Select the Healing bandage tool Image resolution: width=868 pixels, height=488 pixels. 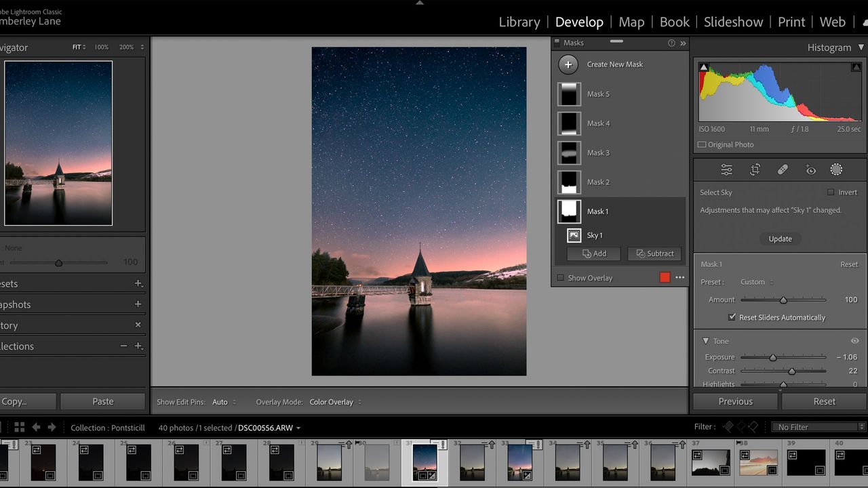point(783,170)
